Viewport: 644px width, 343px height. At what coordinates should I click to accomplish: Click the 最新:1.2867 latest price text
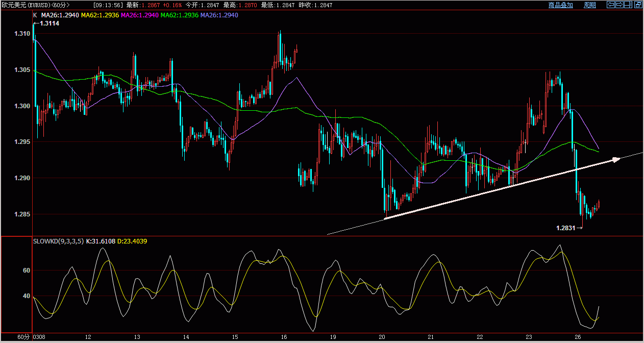tap(142, 5)
